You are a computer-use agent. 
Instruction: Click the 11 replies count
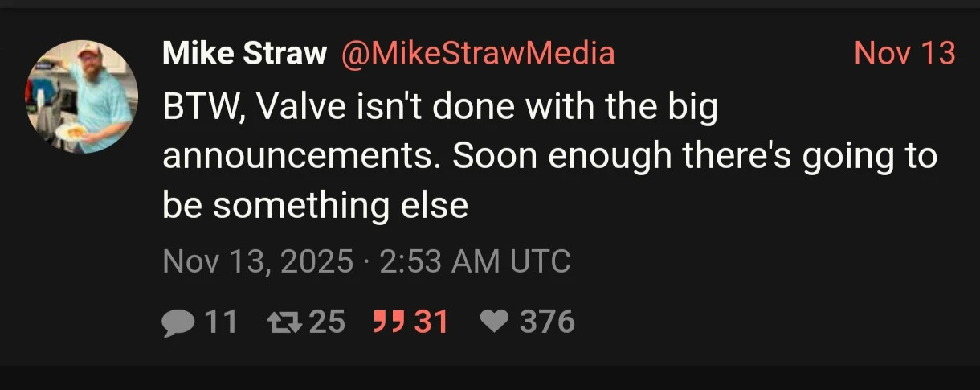pos(222,322)
